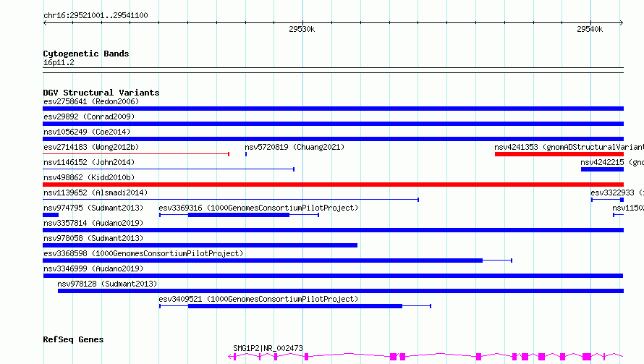Image resolution: width=644 pixels, height=364 pixels.
Task: Open the nsv1056249 (Coe2014) variant label
Action: click(87, 132)
